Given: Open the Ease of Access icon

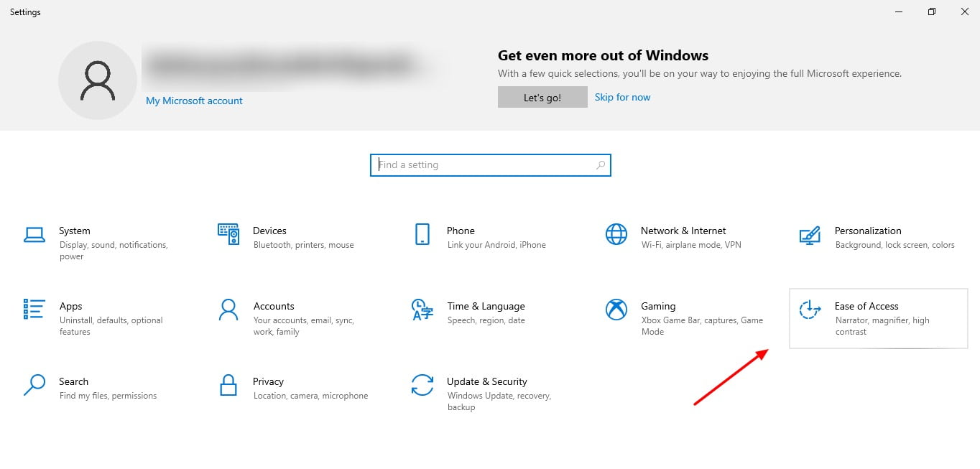Looking at the screenshot, I should point(810,310).
